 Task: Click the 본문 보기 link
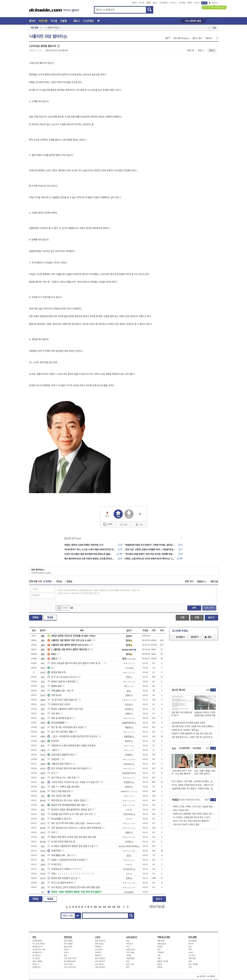click(189, 581)
